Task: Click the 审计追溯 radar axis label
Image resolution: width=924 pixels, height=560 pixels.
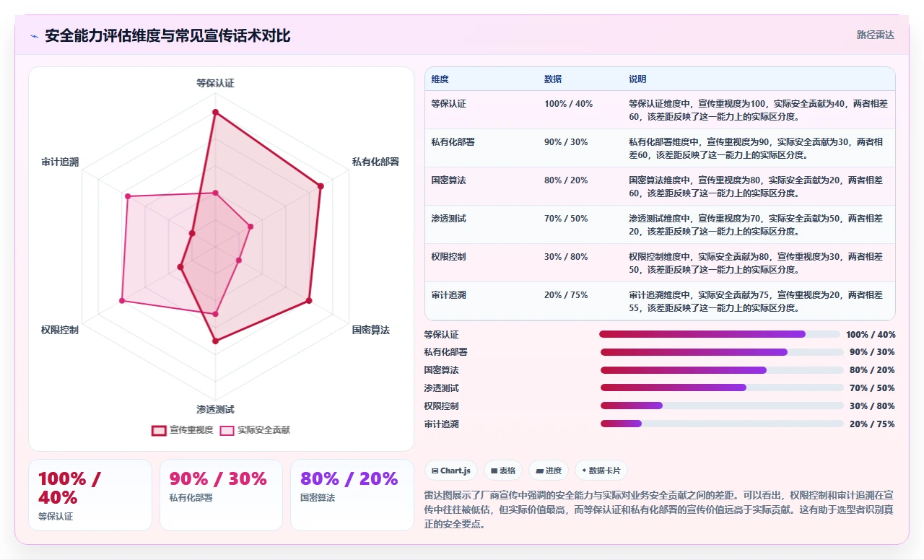Action: click(60, 162)
